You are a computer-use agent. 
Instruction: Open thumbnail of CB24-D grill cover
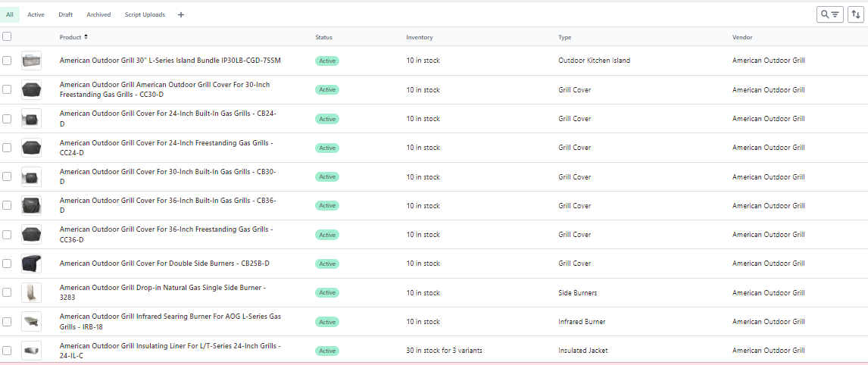tap(31, 119)
